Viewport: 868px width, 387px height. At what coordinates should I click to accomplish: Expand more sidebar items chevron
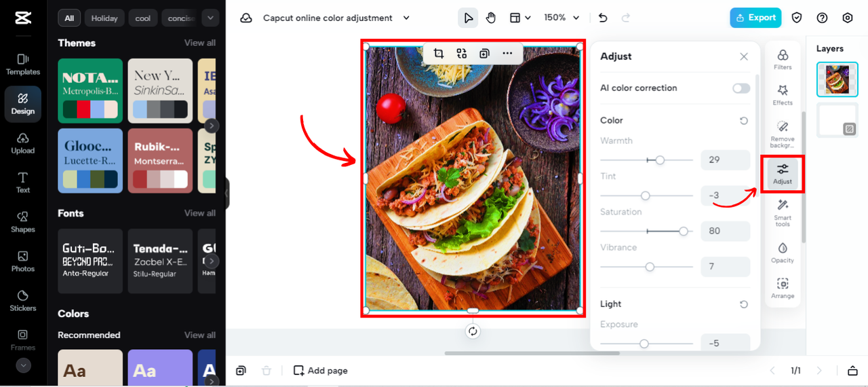(23, 365)
